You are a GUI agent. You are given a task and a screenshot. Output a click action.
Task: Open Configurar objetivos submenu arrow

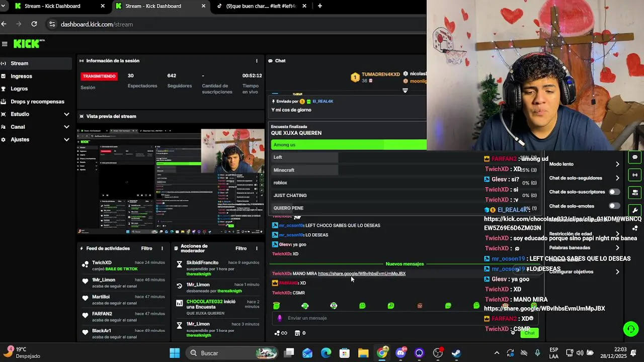tap(617, 271)
